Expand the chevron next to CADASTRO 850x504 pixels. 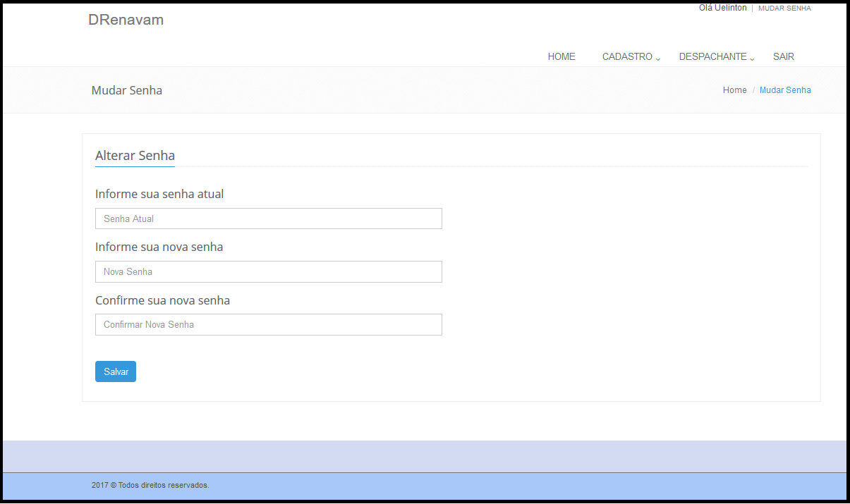[658, 59]
